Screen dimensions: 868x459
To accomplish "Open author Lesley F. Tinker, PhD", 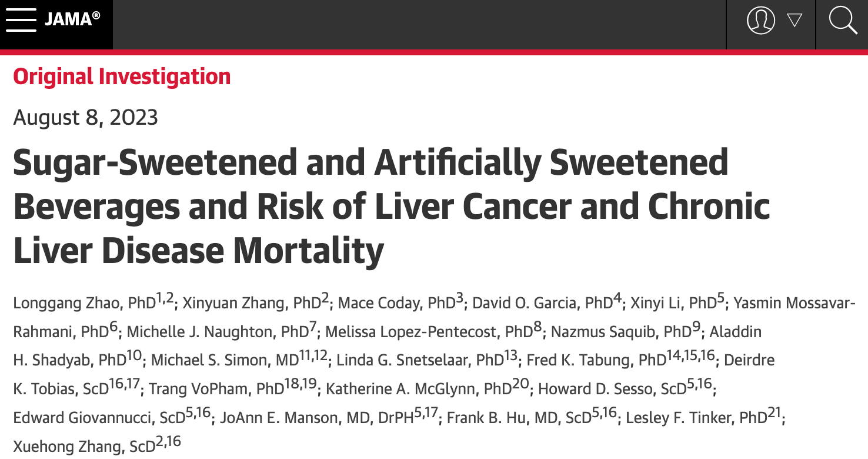I will (x=696, y=417).
